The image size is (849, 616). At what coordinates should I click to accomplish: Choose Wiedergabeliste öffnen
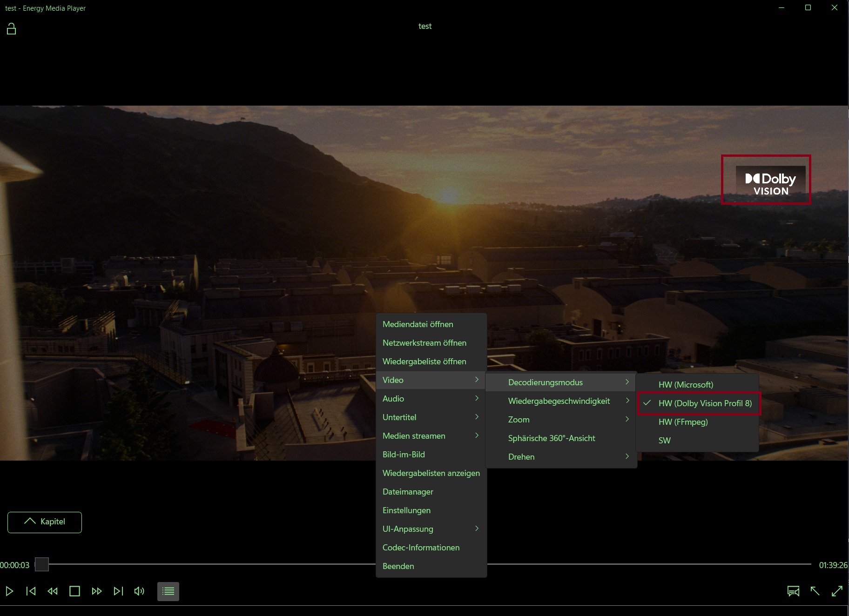pos(431,362)
